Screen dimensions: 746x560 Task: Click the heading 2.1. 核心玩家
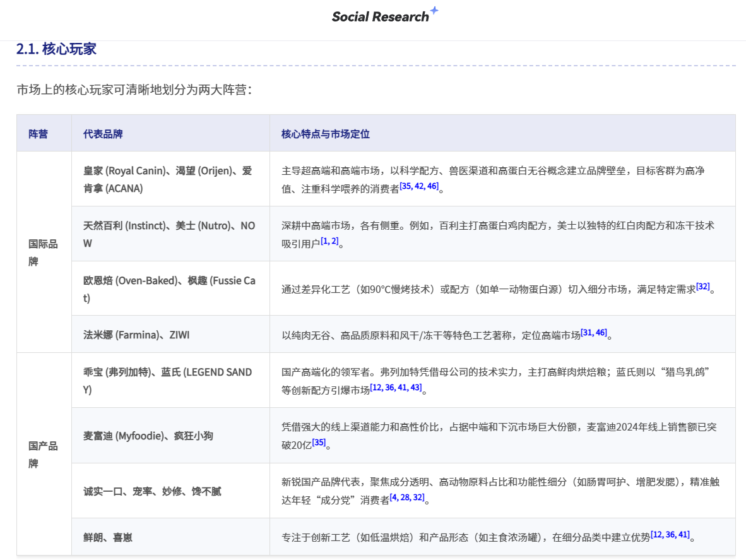point(56,49)
